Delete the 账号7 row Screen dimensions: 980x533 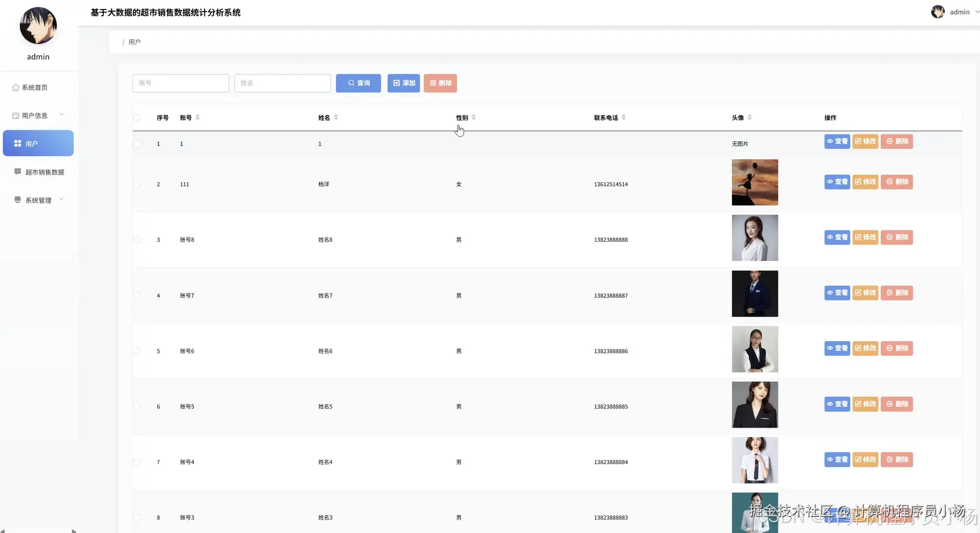point(896,293)
